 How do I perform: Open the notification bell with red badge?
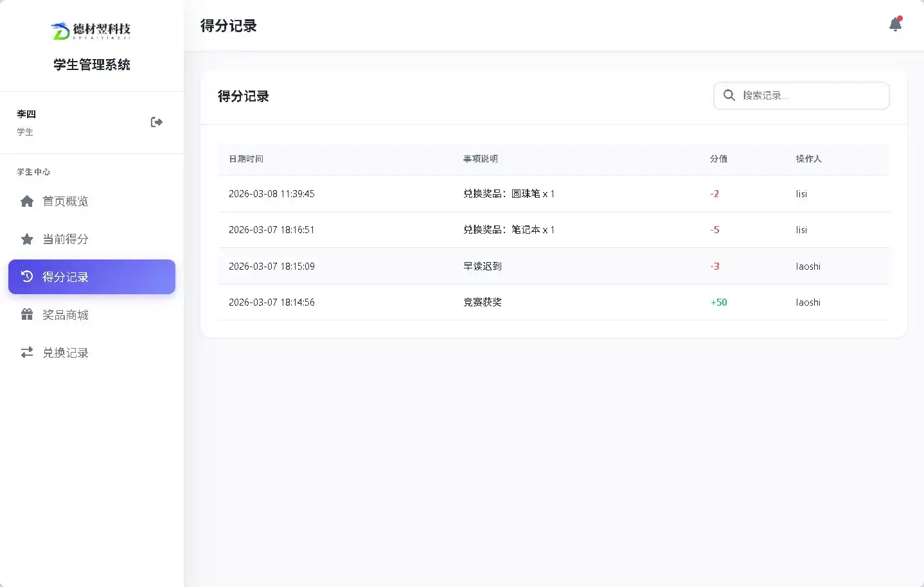895,25
